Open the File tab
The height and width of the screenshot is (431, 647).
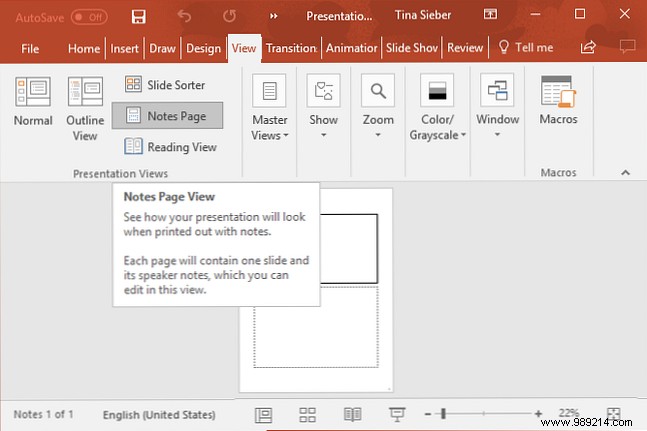coord(30,49)
